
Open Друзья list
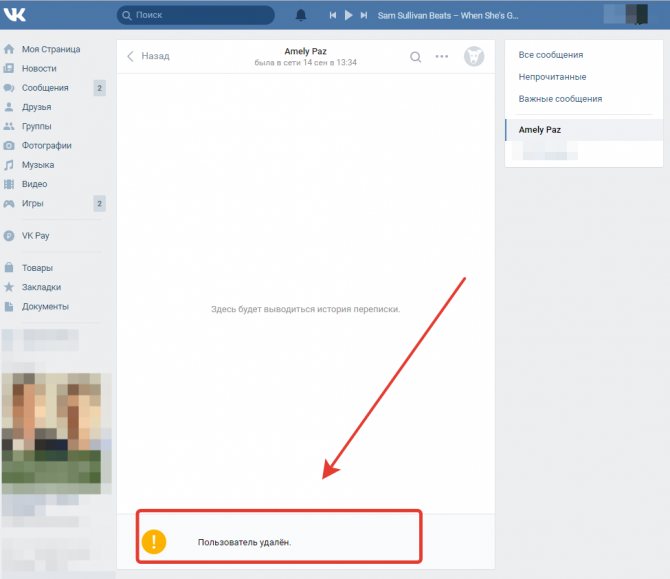(x=36, y=107)
